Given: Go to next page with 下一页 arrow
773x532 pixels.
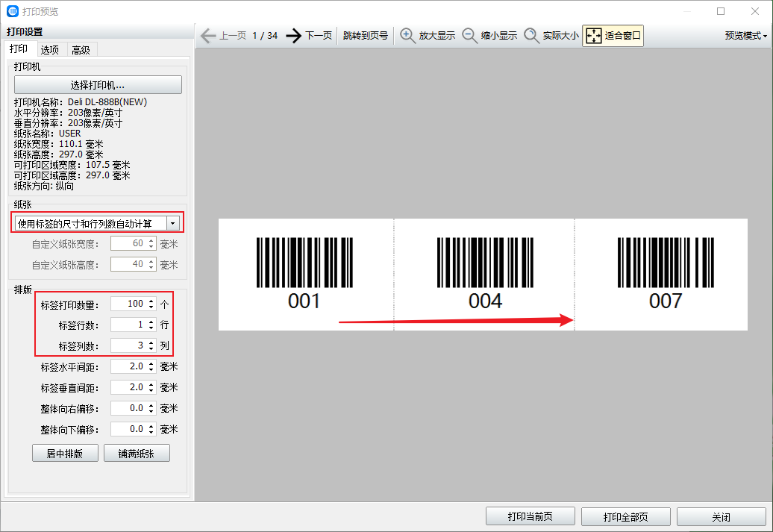Looking at the screenshot, I should [x=309, y=36].
